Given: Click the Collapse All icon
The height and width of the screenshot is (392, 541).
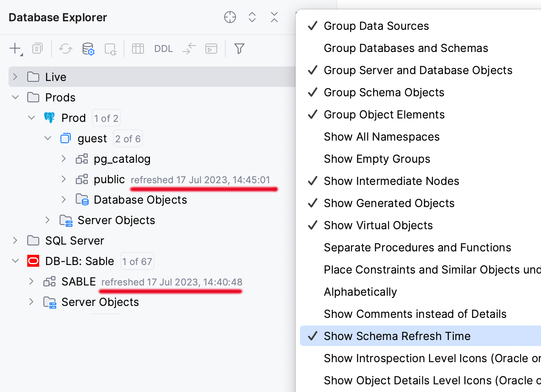Looking at the screenshot, I should [x=274, y=17].
